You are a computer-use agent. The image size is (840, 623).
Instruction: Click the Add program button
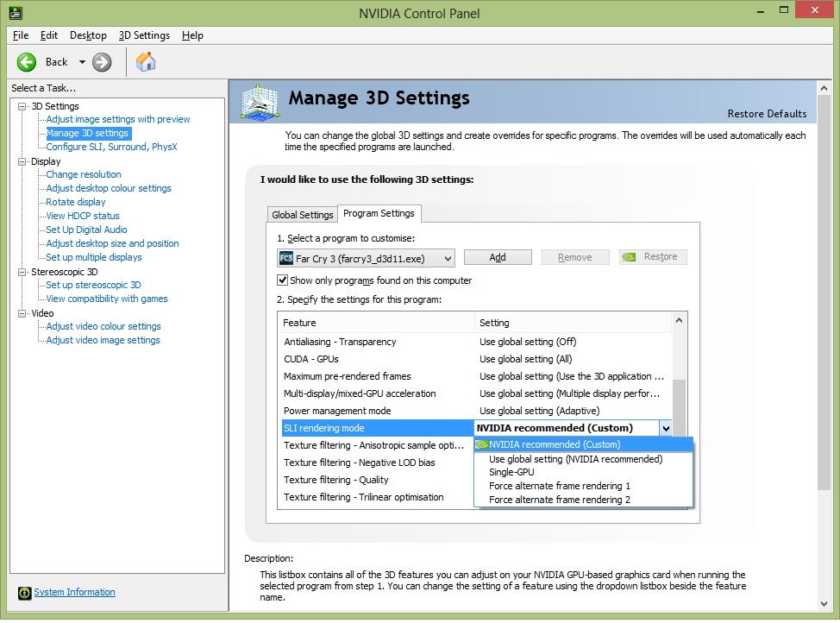click(x=498, y=257)
